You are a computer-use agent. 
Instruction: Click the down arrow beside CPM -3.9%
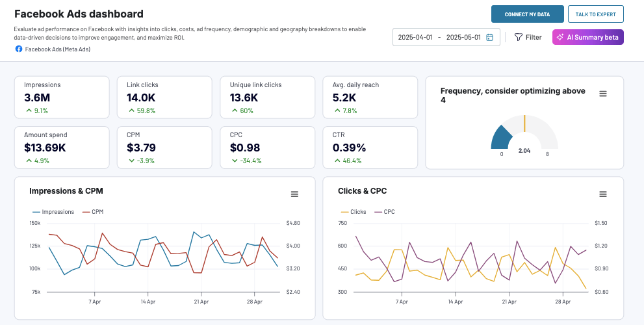(131, 161)
